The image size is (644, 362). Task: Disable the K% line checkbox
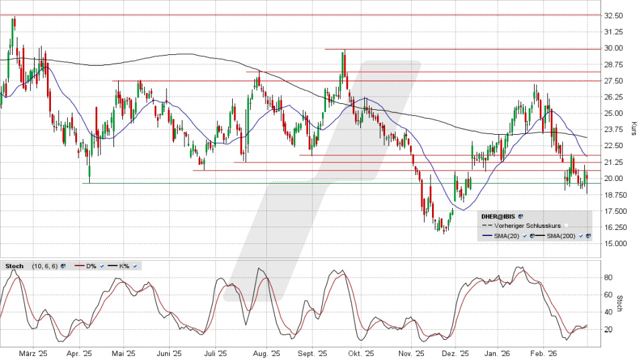(135, 266)
